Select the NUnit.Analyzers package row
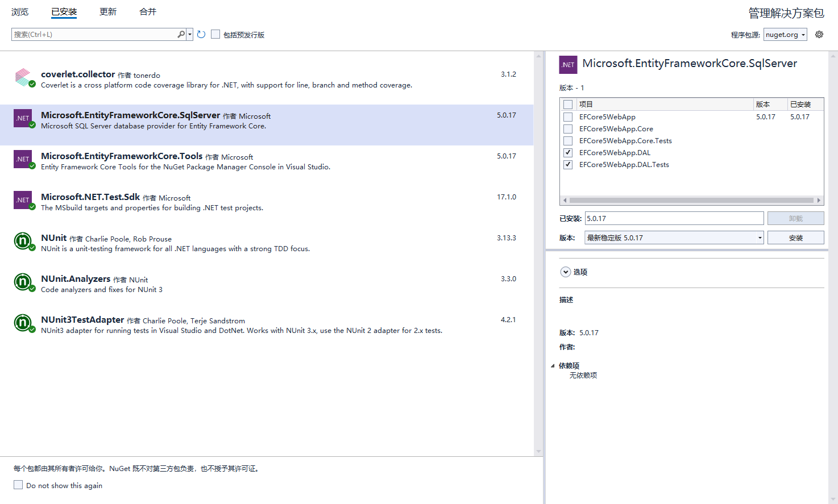 click(x=267, y=289)
